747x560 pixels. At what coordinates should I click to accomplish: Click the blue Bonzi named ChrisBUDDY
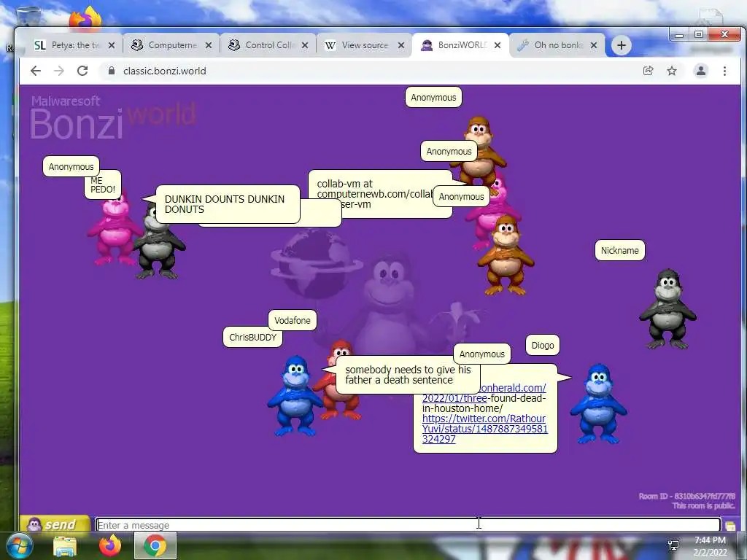[x=295, y=396]
